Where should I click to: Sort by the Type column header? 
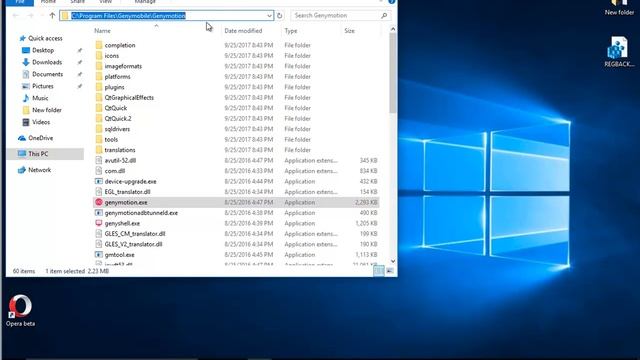point(291,31)
